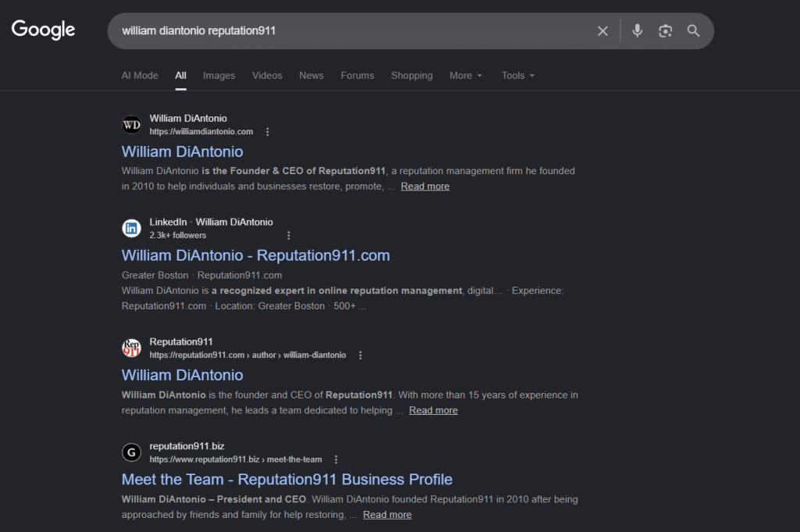Open three-dot menu for williamdiantonio.com result
The height and width of the screenshot is (532, 800).
point(267,131)
